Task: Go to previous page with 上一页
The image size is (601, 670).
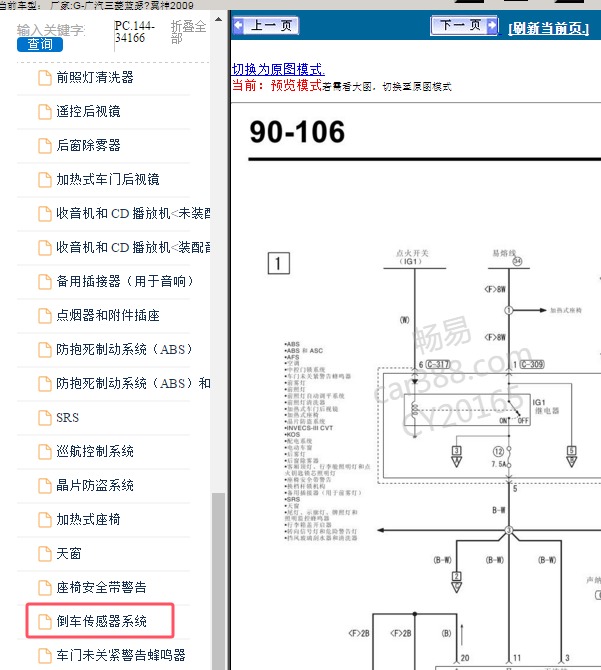Action: coord(266,26)
